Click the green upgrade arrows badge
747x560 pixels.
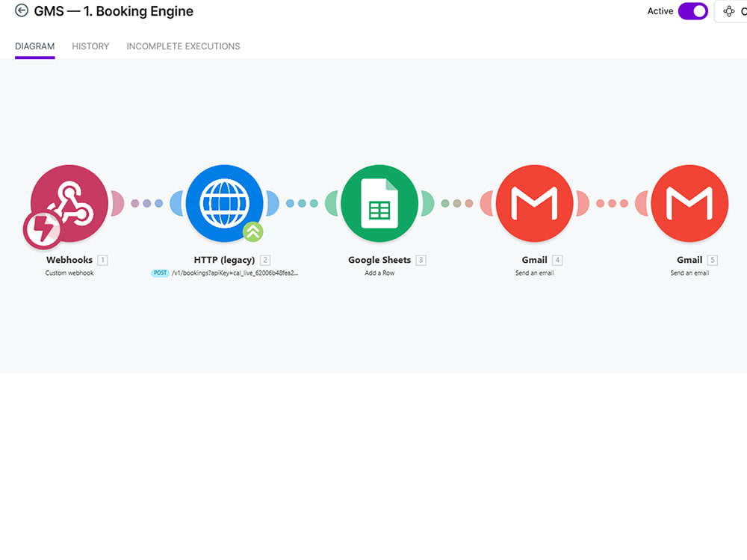(x=253, y=232)
